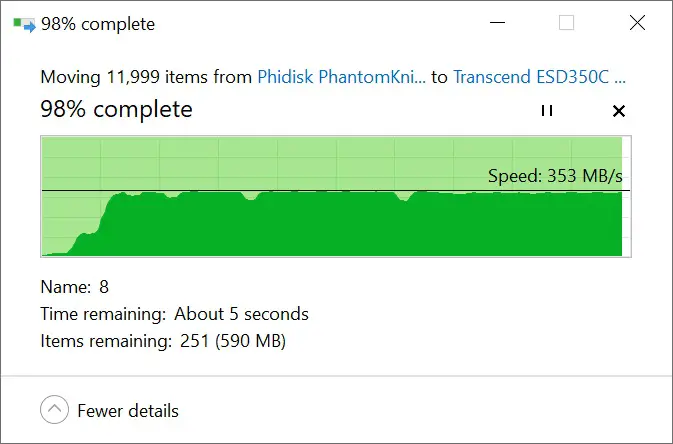Pause the file transfer
The width and height of the screenshot is (673, 444).
[547, 111]
